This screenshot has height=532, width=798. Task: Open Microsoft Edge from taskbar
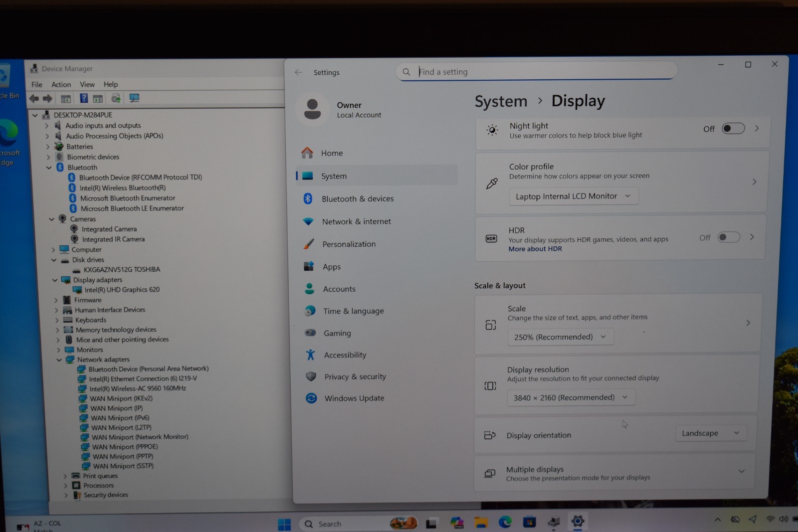505,522
